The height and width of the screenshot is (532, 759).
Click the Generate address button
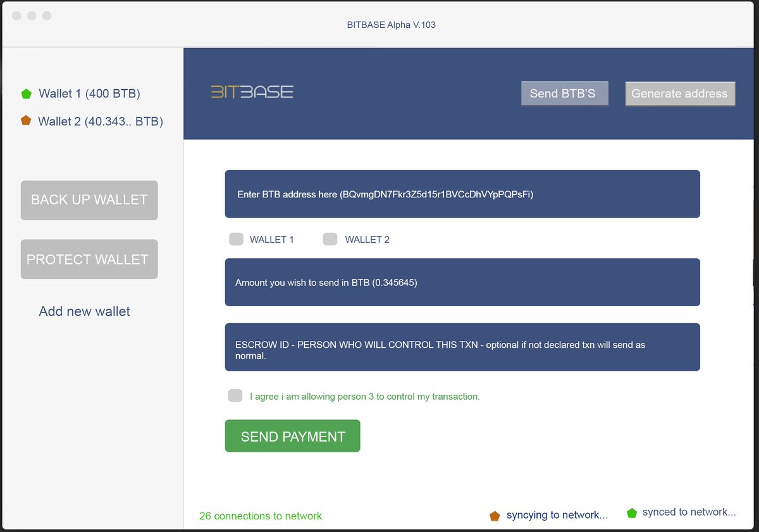click(680, 93)
